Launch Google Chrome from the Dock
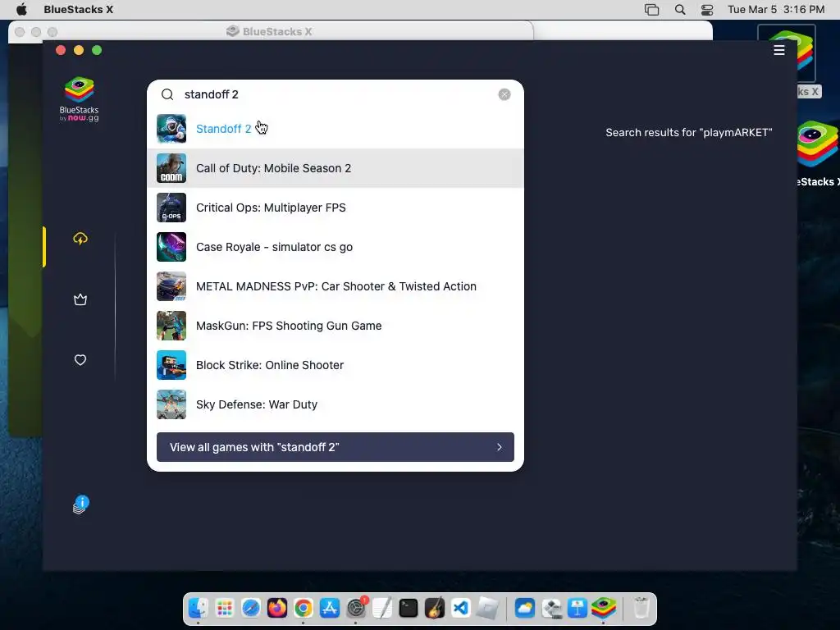Image resolution: width=840 pixels, height=630 pixels. 304,609
